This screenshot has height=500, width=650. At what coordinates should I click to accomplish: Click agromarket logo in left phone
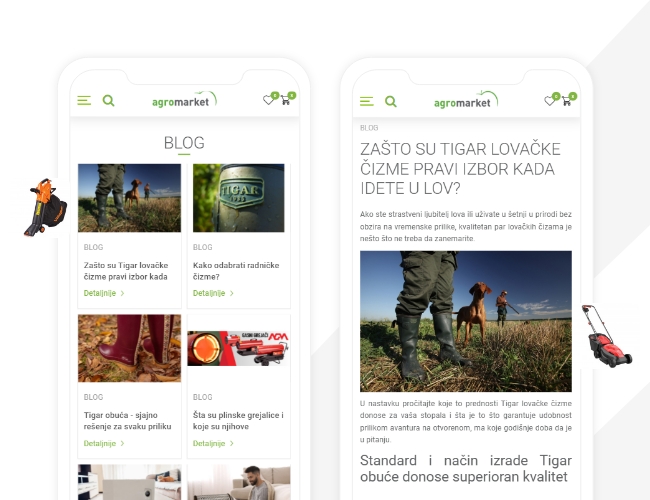coord(184,100)
